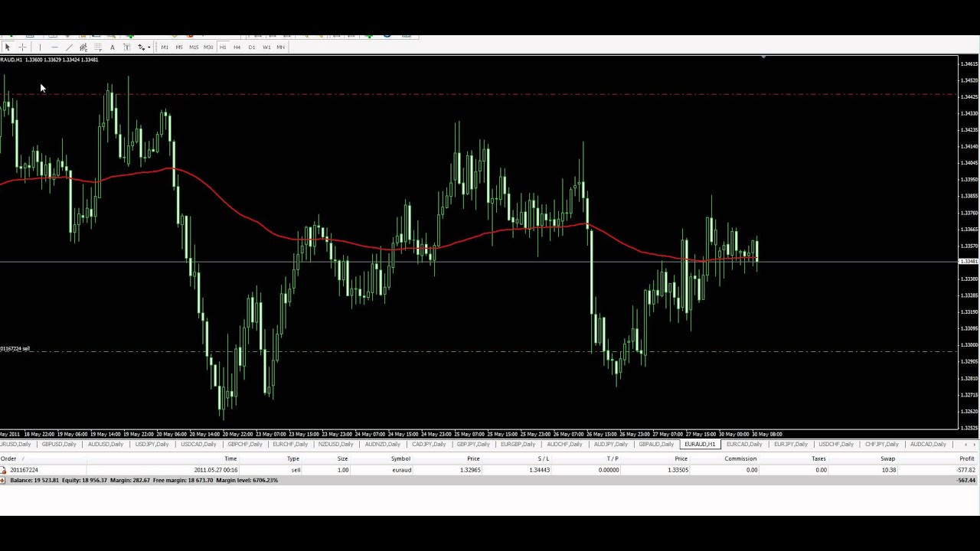Click the current price marker on price scale
Image resolution: width=980 pixels, height=551 pixels.
(969, 262)
